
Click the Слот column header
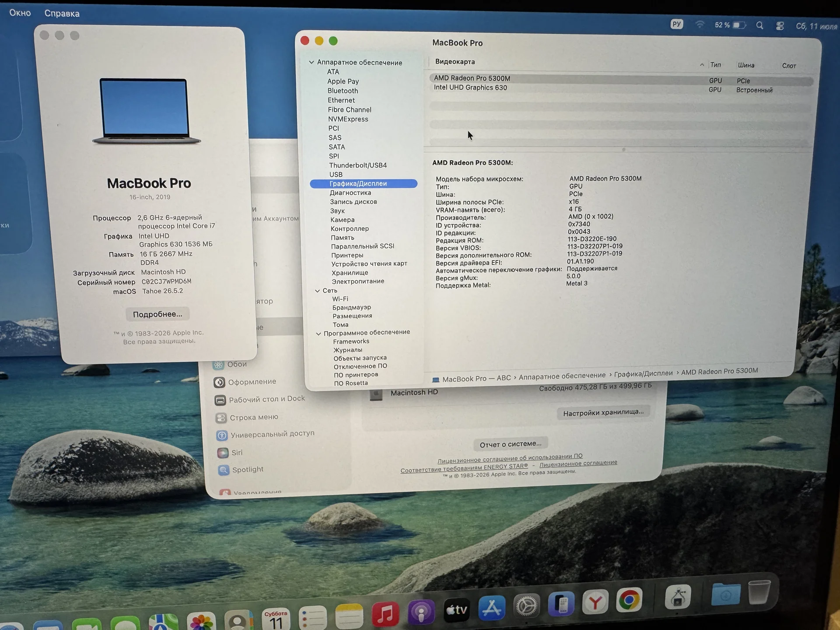pos(789,66)
